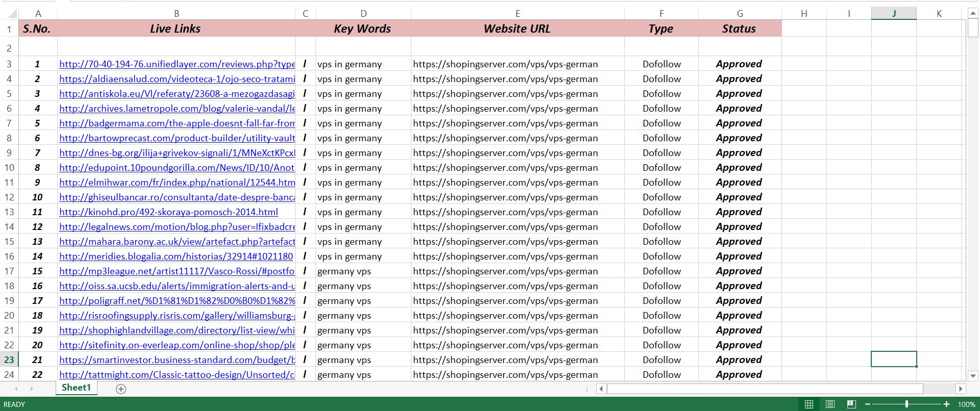Select the Key Words header cell

(362, 29)
